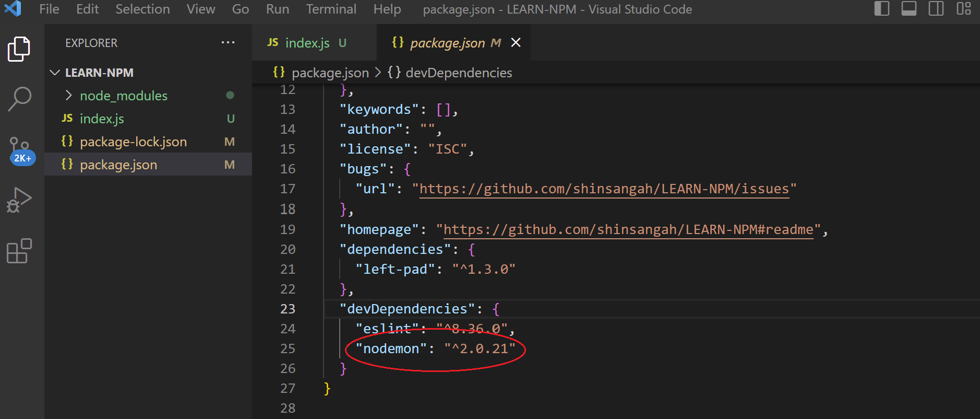Click the U status next to index.js in explorer
The width and height of the screenshot is (980, 419).
(231, 119)
